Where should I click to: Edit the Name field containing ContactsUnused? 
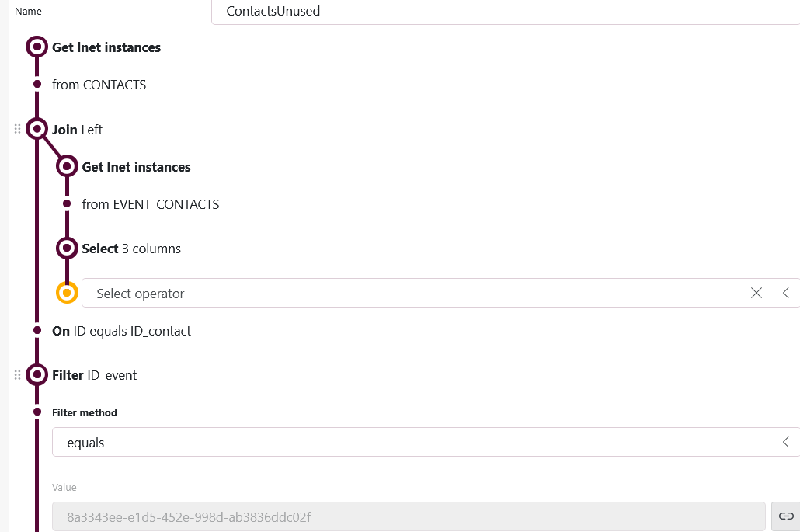(x=505, y=12)
